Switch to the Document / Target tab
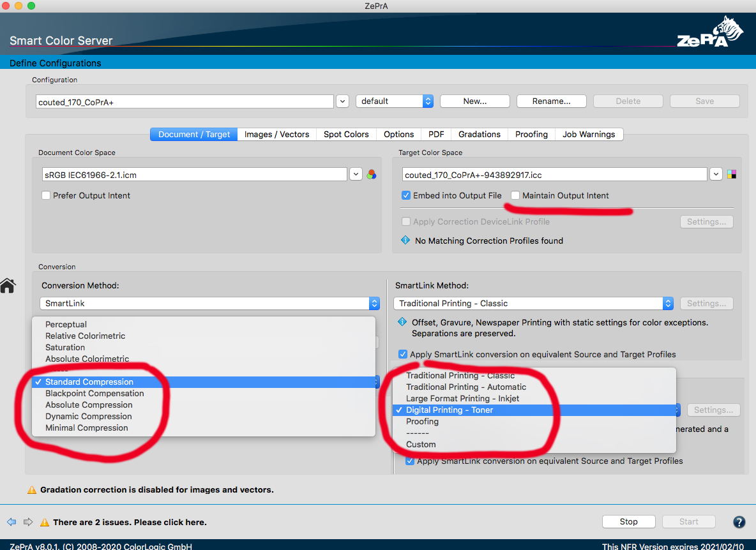This screenshot has height=550, width=756. coord(194,135)
